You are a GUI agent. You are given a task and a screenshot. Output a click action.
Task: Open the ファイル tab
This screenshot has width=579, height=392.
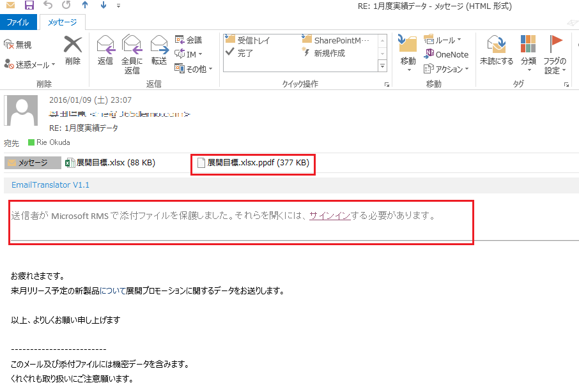(x=18, y=22)
